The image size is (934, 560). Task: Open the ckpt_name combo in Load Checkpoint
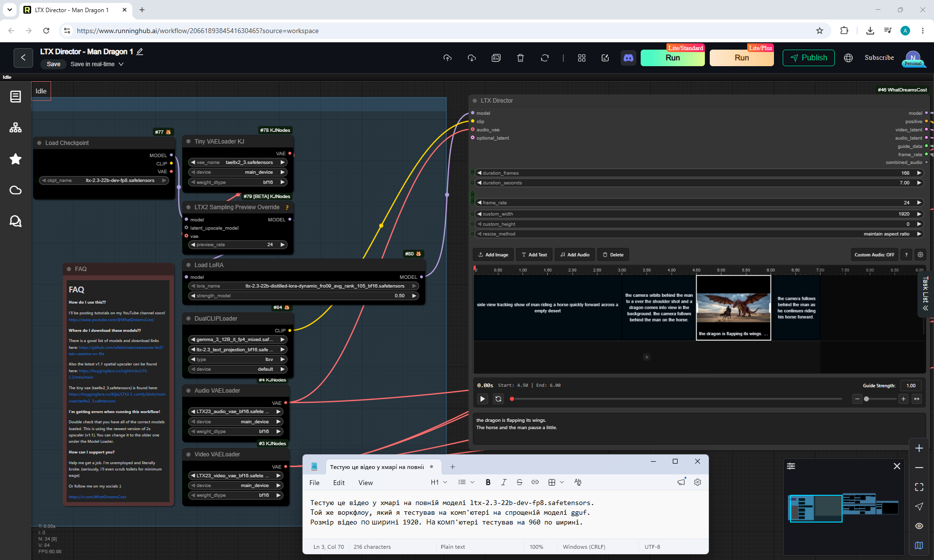click(x=104, y=181)
